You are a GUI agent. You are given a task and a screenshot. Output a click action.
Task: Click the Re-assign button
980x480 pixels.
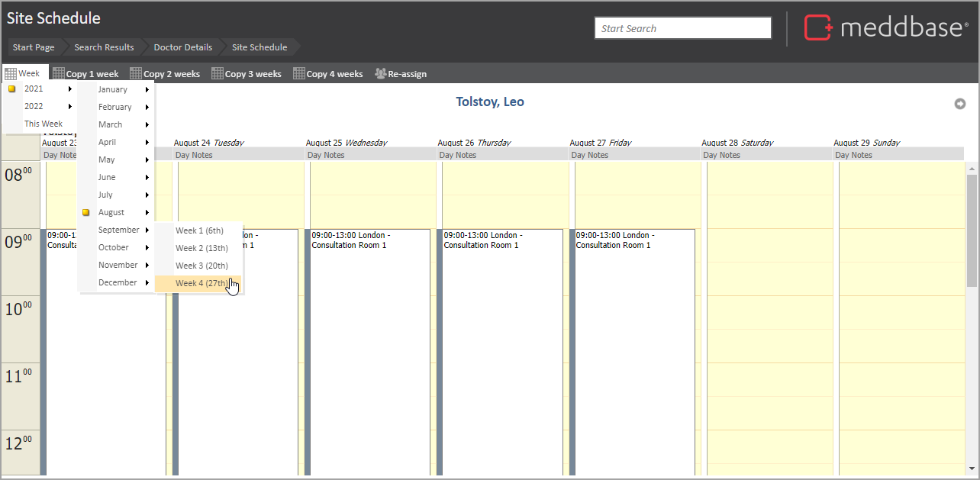click(x=401, y=74)
